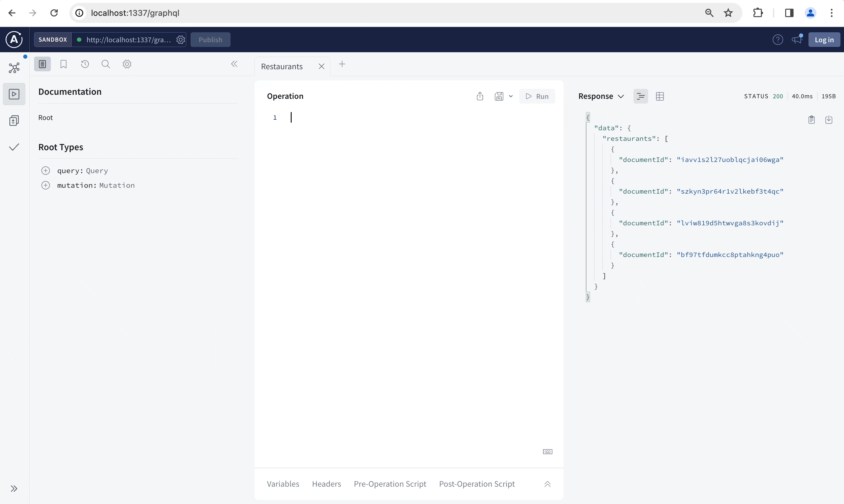Click the History icon in sidebar
This screenshot has height=504, width=844.
coord(85,64)
